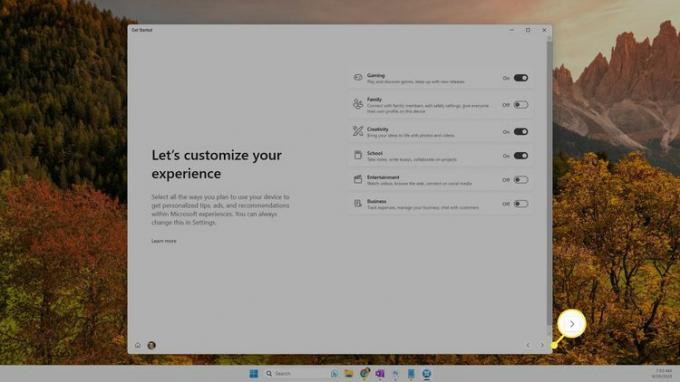
Task: Click the Creativity pencil-ruler icon
Action: click(x=358, y=131)
